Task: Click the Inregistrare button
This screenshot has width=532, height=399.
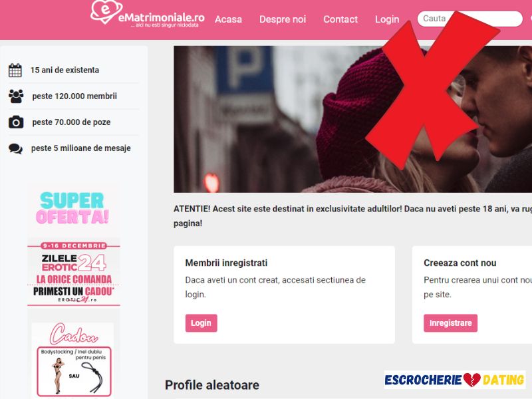Action: coord(451,323)
